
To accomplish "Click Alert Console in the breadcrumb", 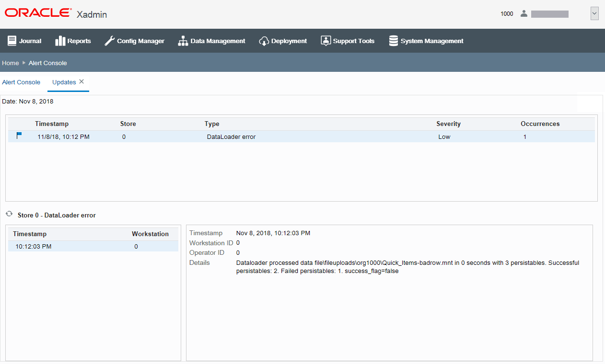I will tap(48, 63).
